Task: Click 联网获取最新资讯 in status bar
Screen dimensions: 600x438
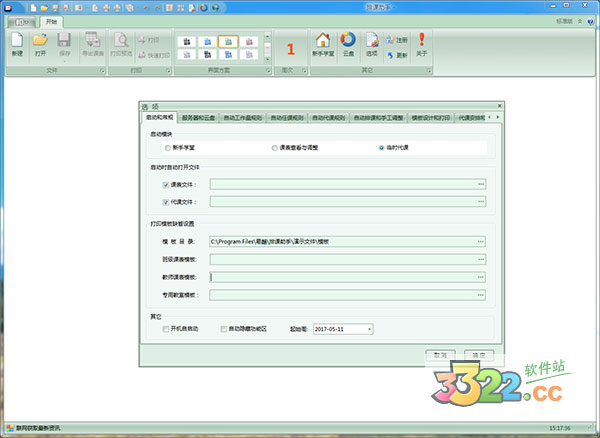Action: click(38, 428)
